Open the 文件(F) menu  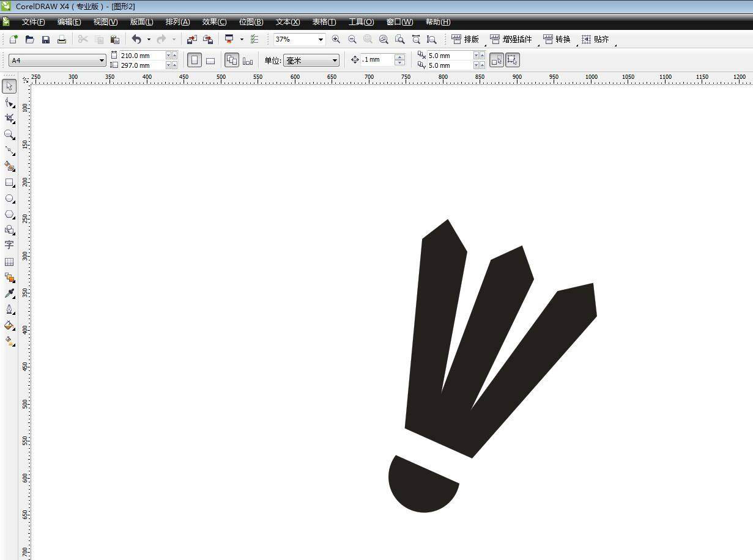point(33,22)
